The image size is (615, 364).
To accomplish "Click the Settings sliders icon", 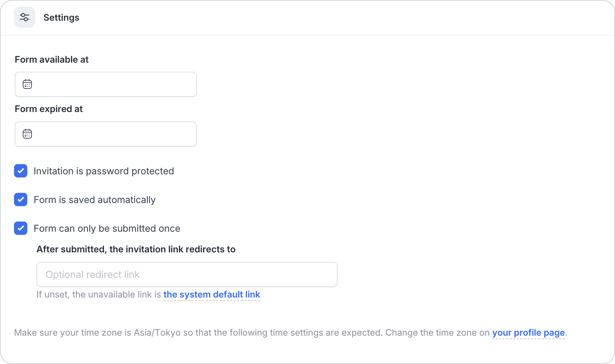I will [x=25, y=17].
